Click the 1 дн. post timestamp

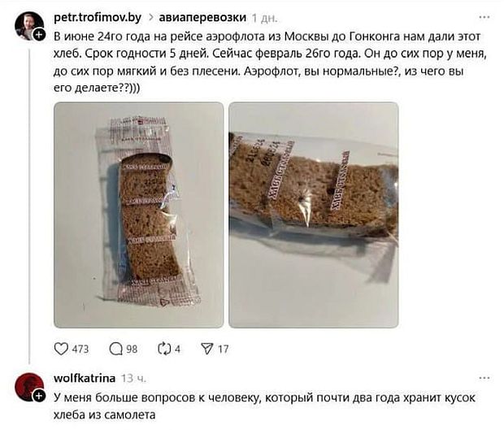click(x=264, y=18)
